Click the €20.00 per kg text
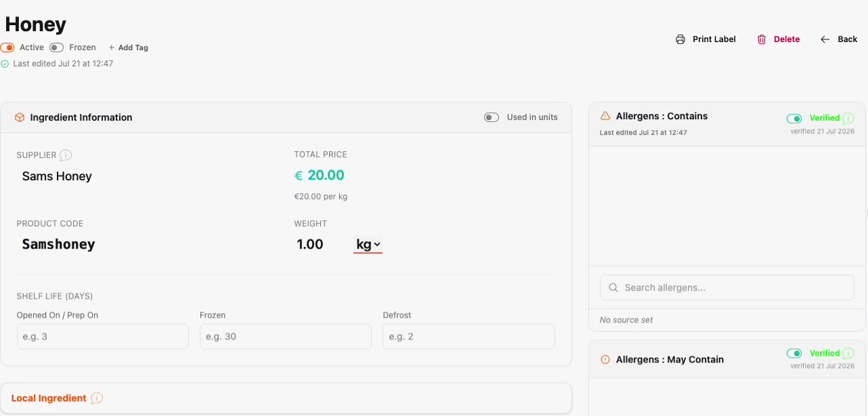The height and width of the screenshot is (416, 868). [x=321, y=196]
